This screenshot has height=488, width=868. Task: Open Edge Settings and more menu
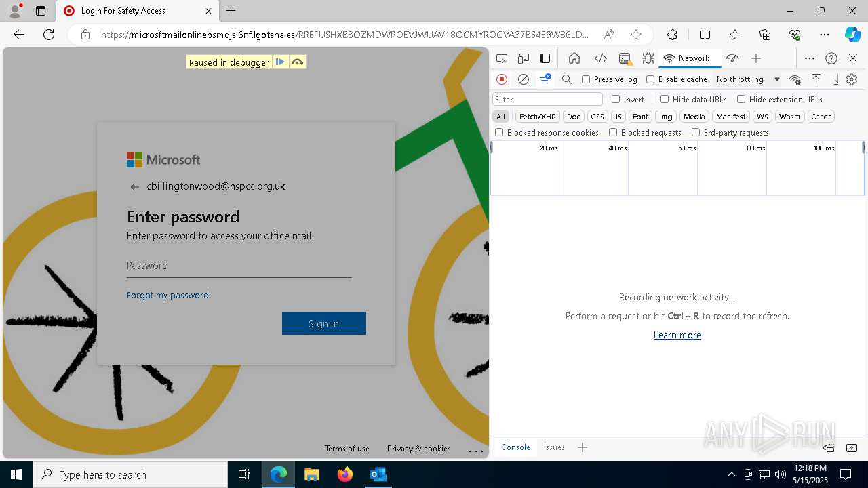pyautogui.click(x=825, y=35)
